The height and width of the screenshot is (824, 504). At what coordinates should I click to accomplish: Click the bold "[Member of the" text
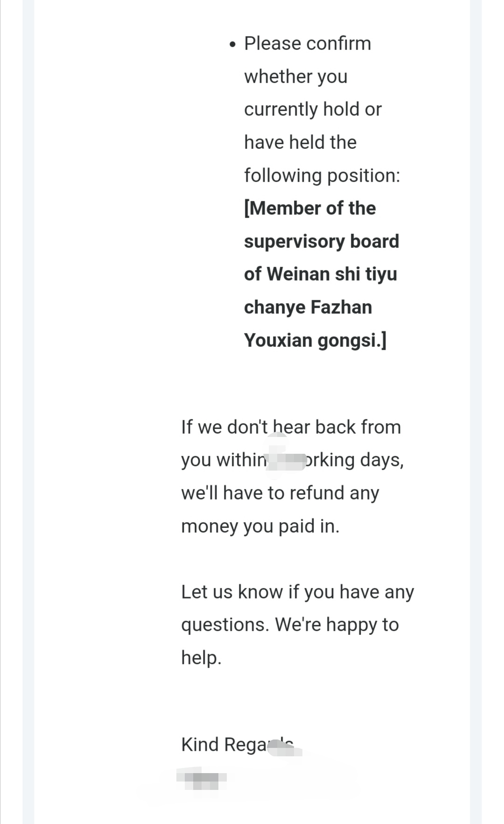click(310, 208)
